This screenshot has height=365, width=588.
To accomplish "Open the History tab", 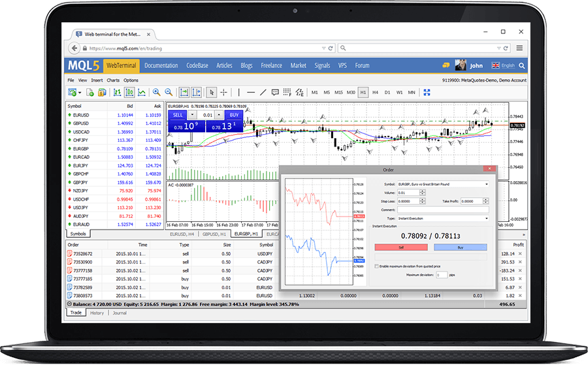I will (x=97, y=313).
